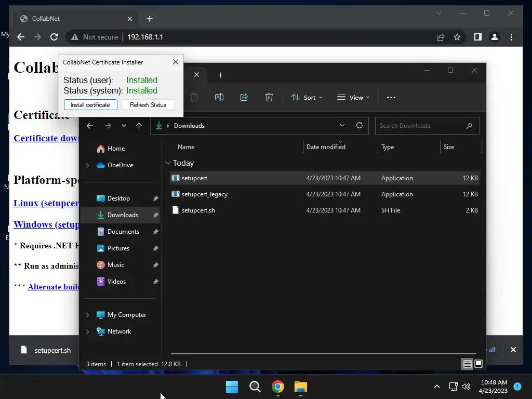The width and height of the screenshot is (532, 399).
Task: Reload the Chrome page
Action: [x=54, y=37]
